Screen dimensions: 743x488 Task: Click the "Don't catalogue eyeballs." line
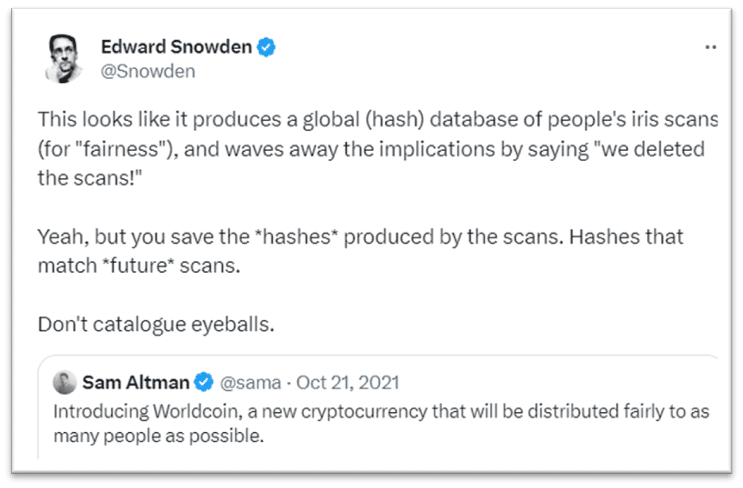click(156, 325)
